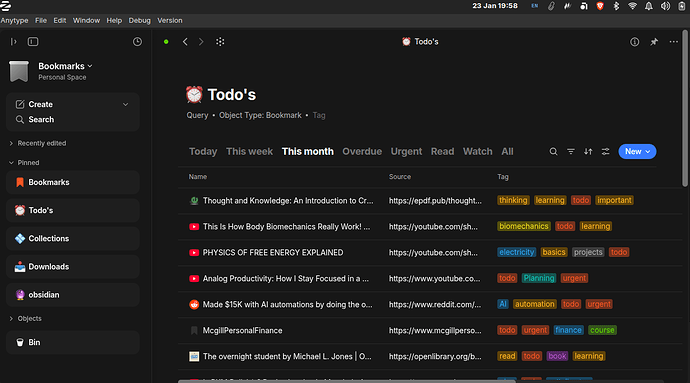Screen dimensions: 690x383
Task: Open the McgillPersonalFinance bookmark
Action: click(242, 331)
